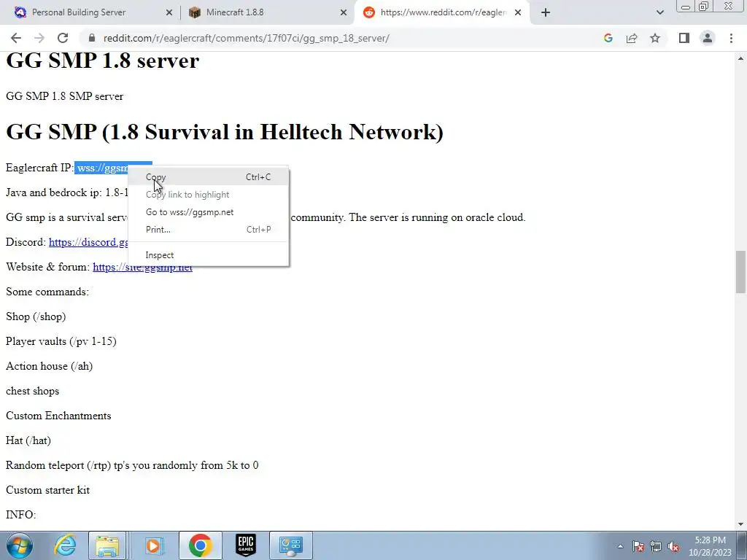This screenshot has height=560, width=747.
Task: Click the 'Shop (/shop)' line
Action: pos(36,316)
